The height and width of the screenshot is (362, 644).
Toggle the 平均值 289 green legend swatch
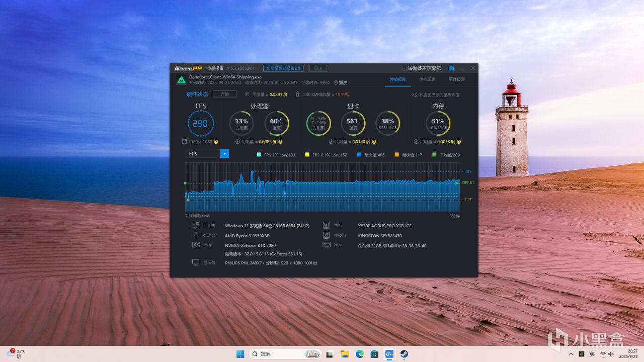click(x=434, y=155)
